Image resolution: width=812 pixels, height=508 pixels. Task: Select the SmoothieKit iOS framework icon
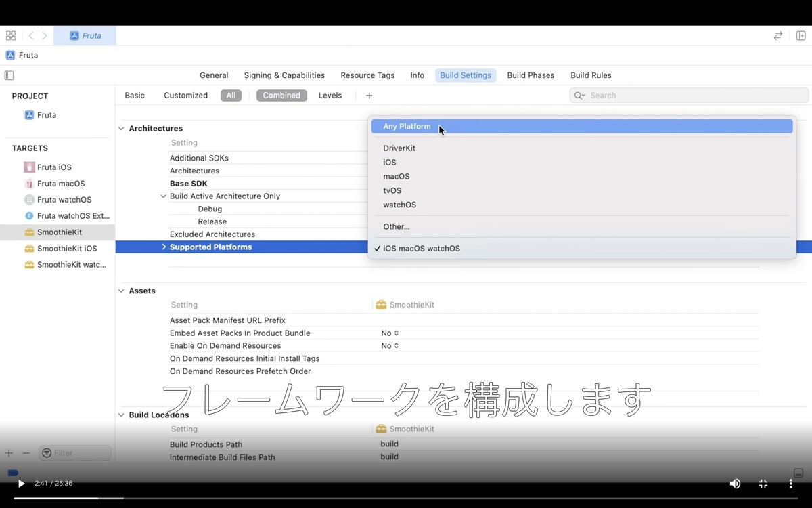point(29,249)
